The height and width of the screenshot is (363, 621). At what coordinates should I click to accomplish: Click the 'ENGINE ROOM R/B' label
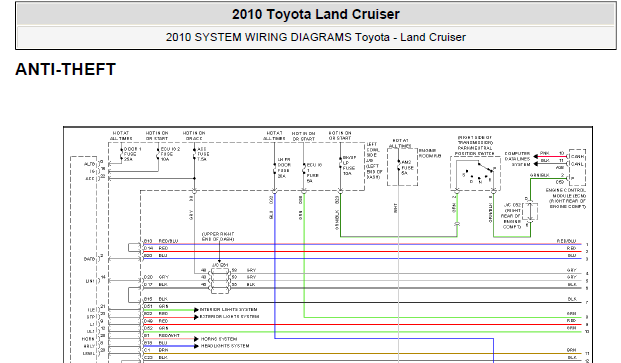(x=430, y=153)
